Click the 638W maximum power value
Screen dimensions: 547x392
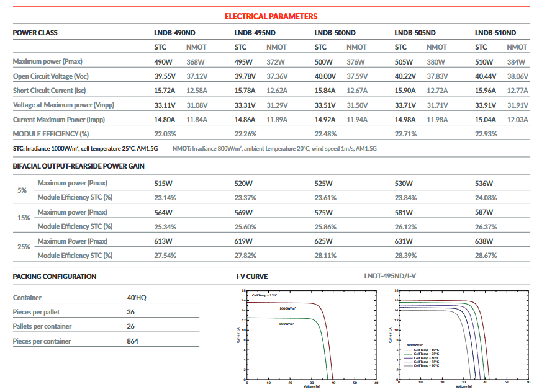(484, 241)
